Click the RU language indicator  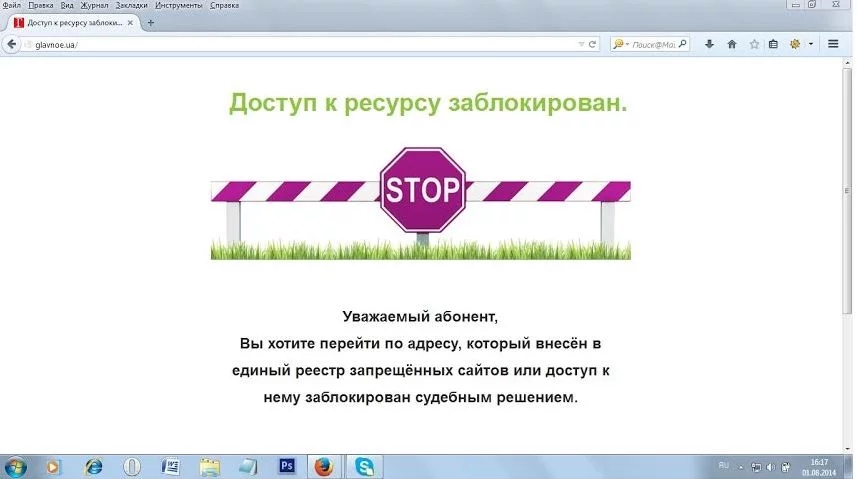click(724, 466)
